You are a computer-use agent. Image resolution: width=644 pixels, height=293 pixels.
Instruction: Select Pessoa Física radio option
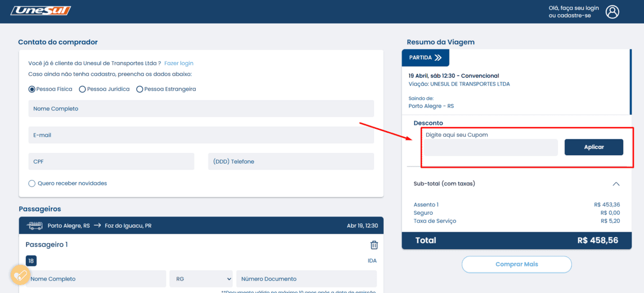pyautogui.click(x=31, y=89)
